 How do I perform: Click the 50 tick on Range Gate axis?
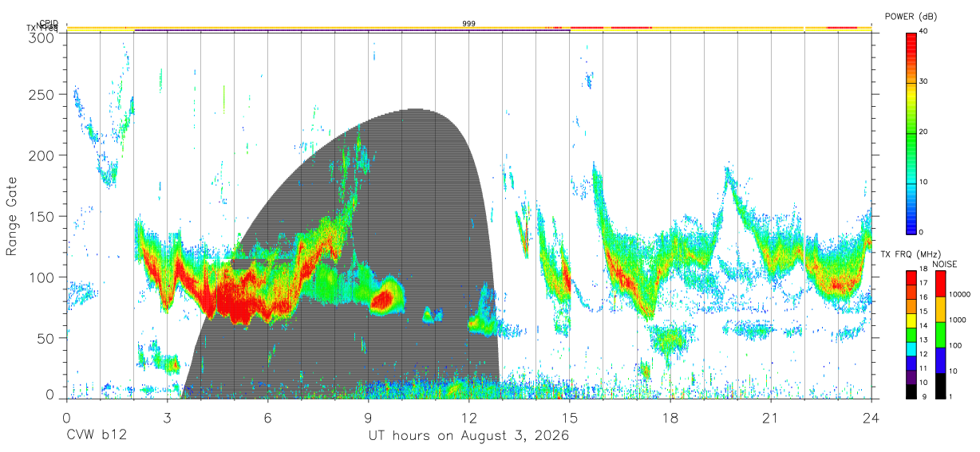pyautogui.click(x=45, y=337)
